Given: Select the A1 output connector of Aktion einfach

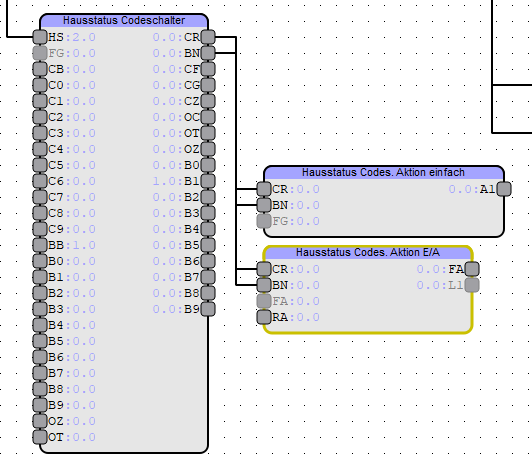Looking at the screenshot, I should pos(504,189).
